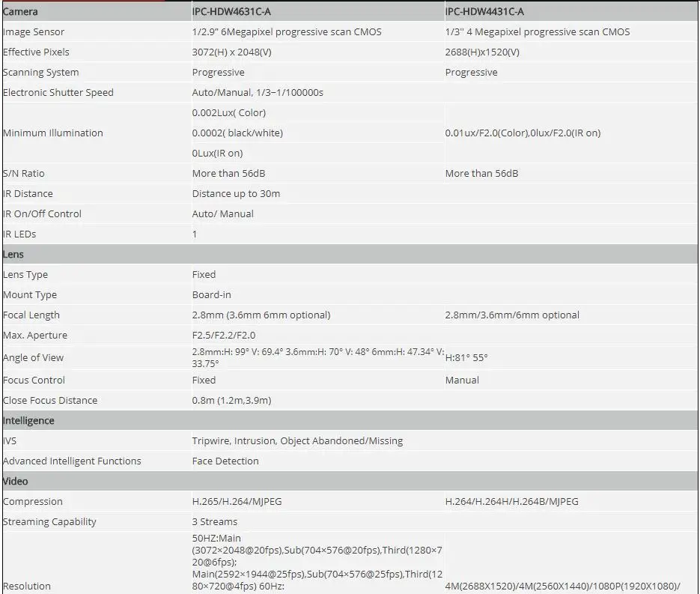Click the Distance up to 30m value
Viewport: 700px width, 594px height.
coord(236,194)
